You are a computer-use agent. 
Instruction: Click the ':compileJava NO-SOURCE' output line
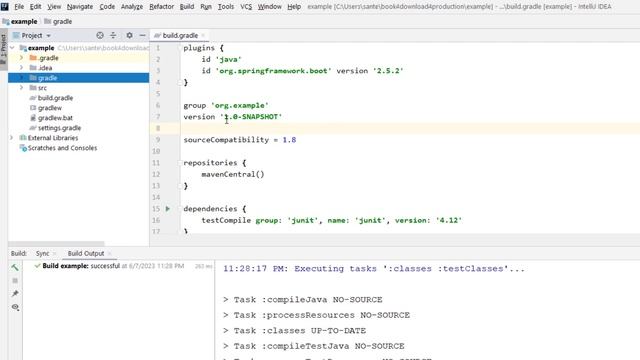[302, 300]
